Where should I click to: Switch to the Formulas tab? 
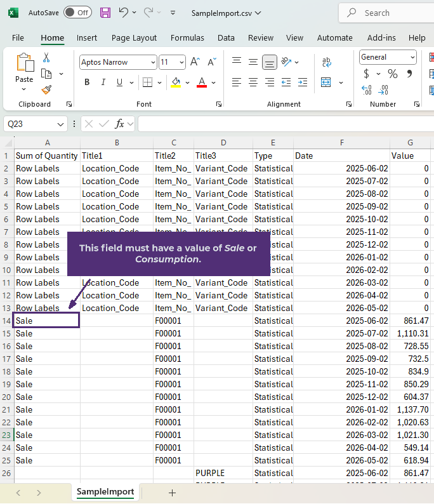[187, 38]
